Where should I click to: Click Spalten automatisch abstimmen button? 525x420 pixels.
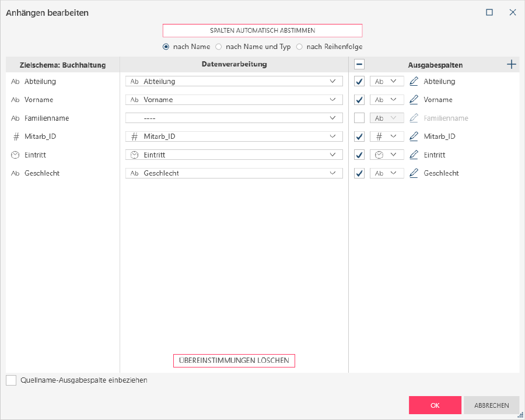(262, 30)
